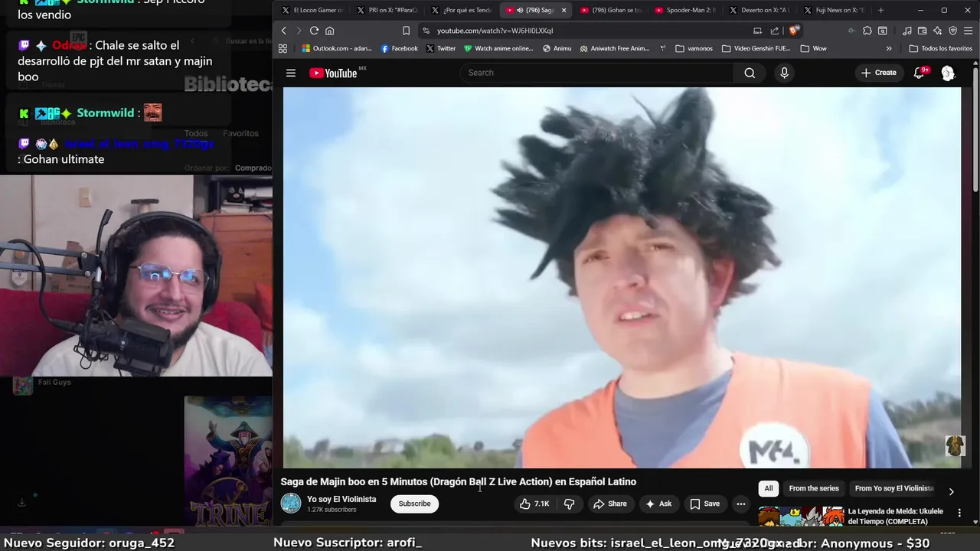The height and width of the screenshot is (551, 980).
Task: Open more actions menu beside Save
Action: (x=740, y=504)
